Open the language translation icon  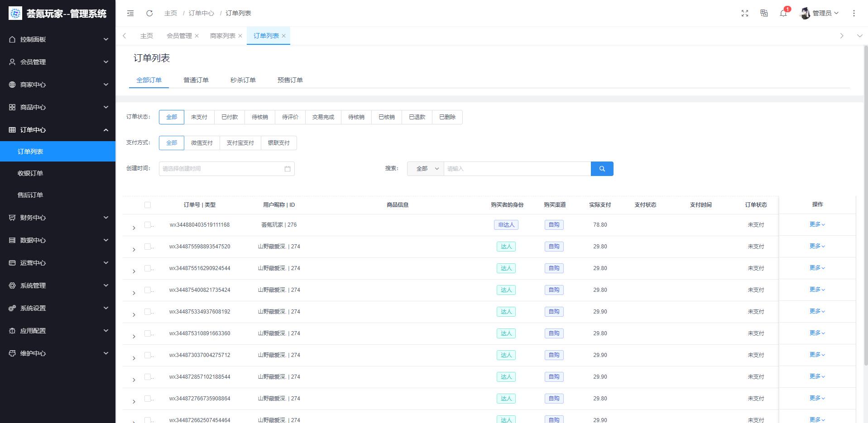(x=764, y=13)
